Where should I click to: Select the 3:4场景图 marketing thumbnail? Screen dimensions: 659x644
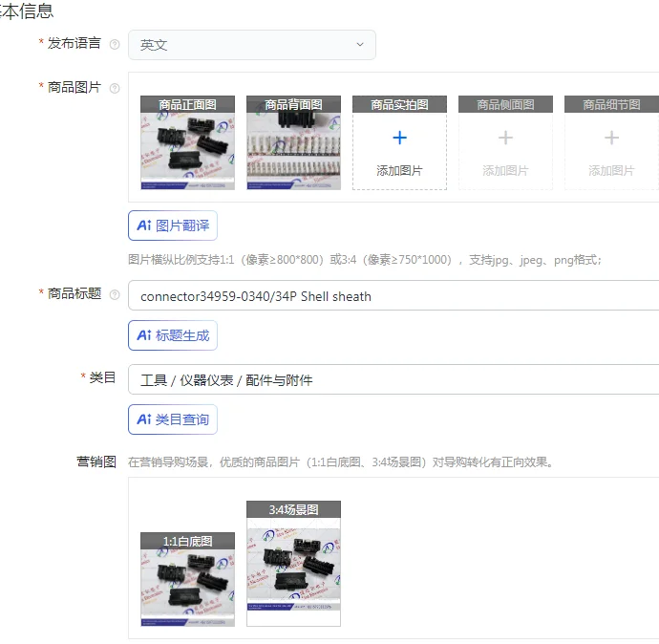coord(293,564)
